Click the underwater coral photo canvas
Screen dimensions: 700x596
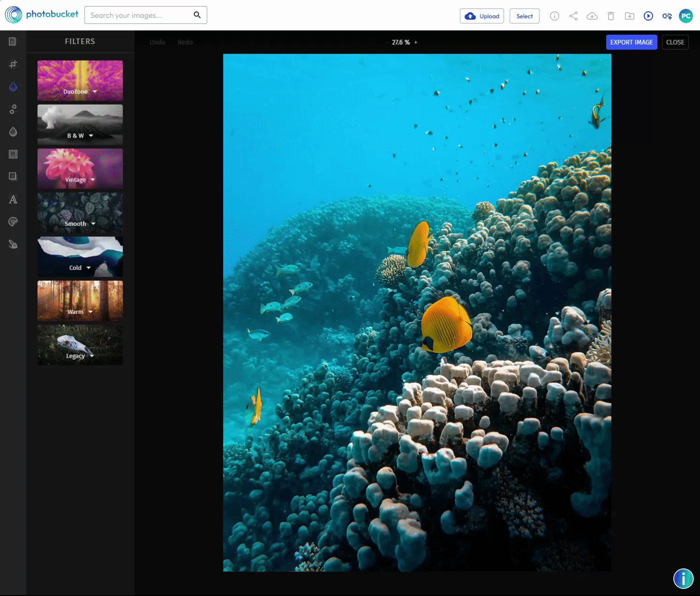tap(417, 313)
